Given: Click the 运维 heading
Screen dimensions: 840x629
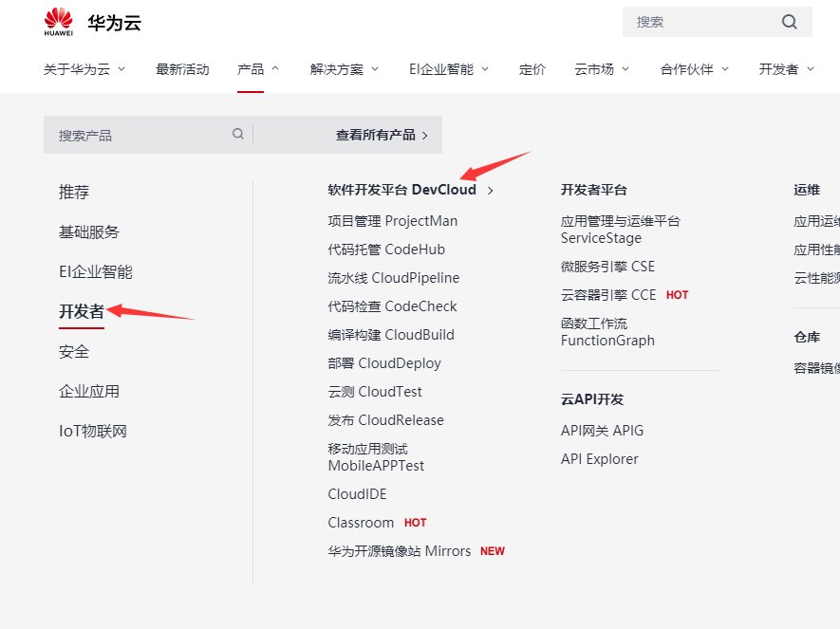Looking at the screenshot, I should tap(807, 190).
